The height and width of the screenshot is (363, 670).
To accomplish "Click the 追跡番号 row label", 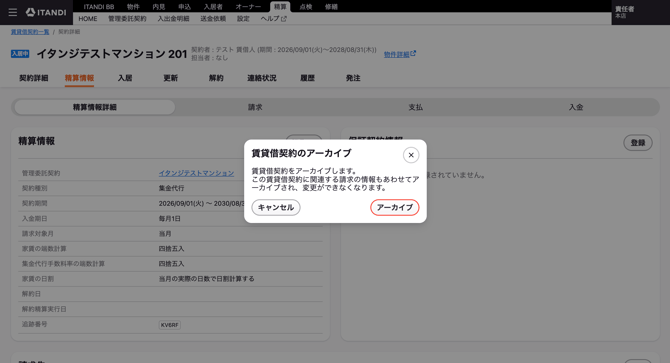I will pyautogui.click(x=35, y=324).
